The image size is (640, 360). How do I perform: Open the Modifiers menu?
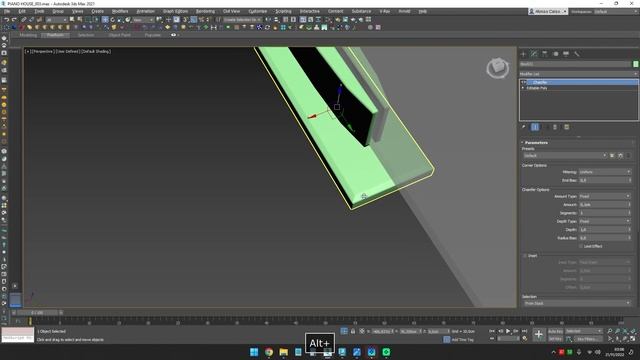[x=120, y=11]
